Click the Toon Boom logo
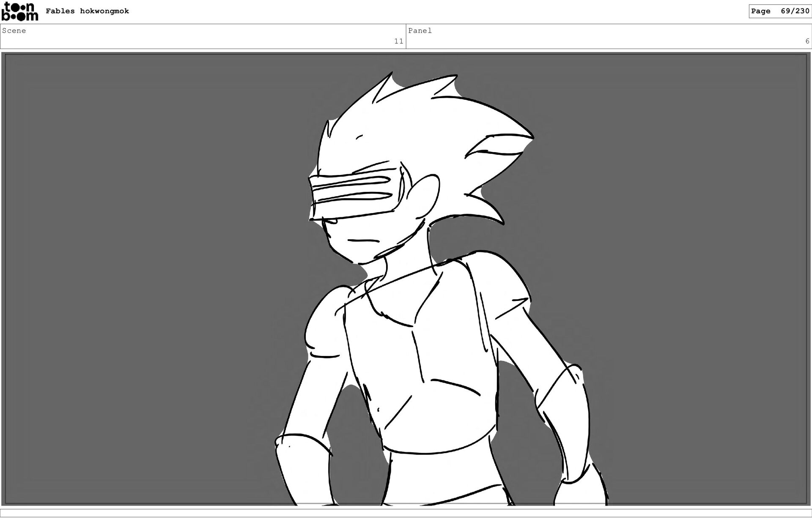The width and height of the screenshot is (812, 525). pos(20,11)
